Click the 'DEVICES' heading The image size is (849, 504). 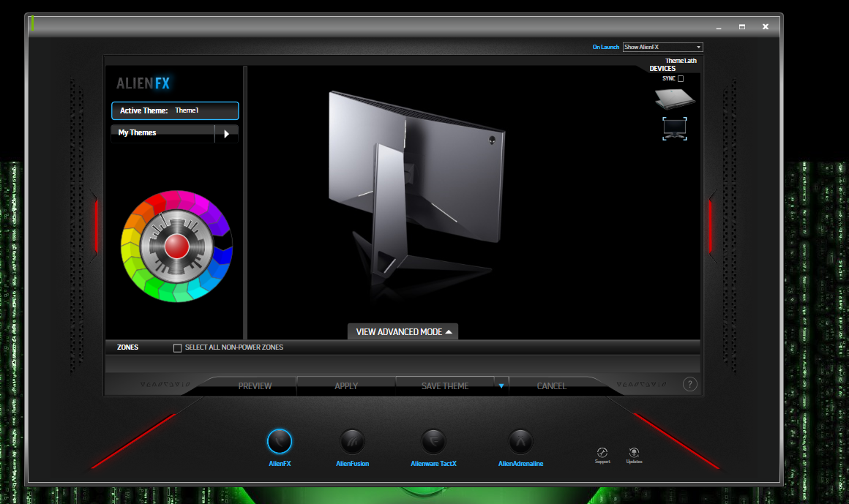662,69
